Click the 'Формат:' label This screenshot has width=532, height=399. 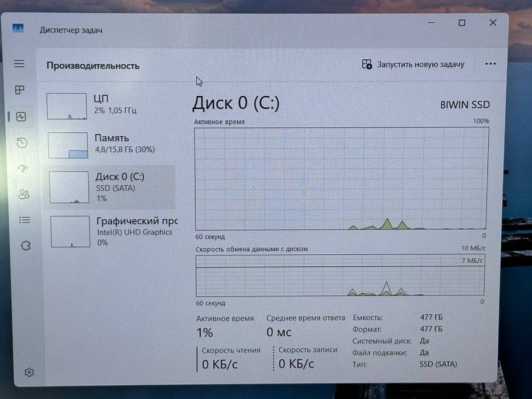[x=367, y=329]
